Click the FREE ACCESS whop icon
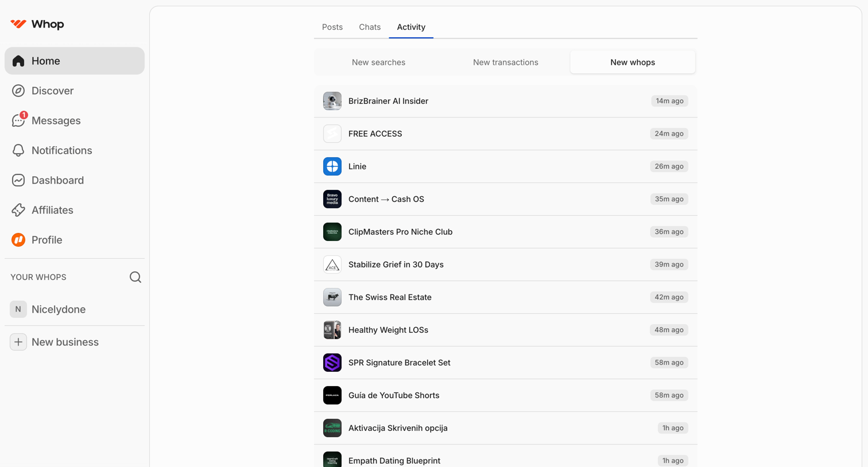 332,134
